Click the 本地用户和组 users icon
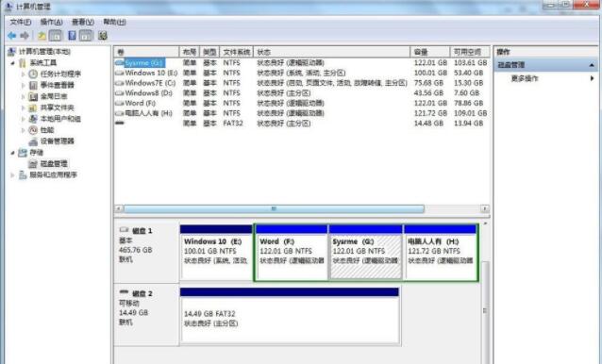 pos(33,119)
